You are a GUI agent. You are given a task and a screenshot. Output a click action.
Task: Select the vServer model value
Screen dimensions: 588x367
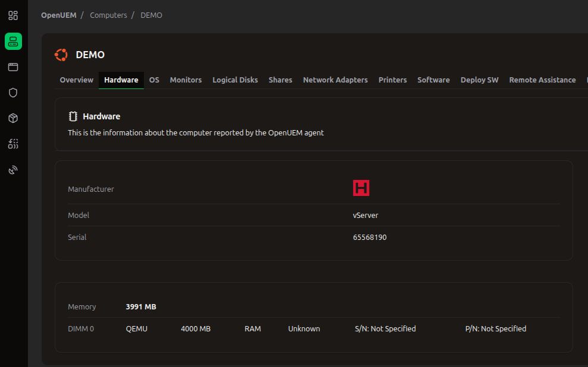click(x=366, y=216)
